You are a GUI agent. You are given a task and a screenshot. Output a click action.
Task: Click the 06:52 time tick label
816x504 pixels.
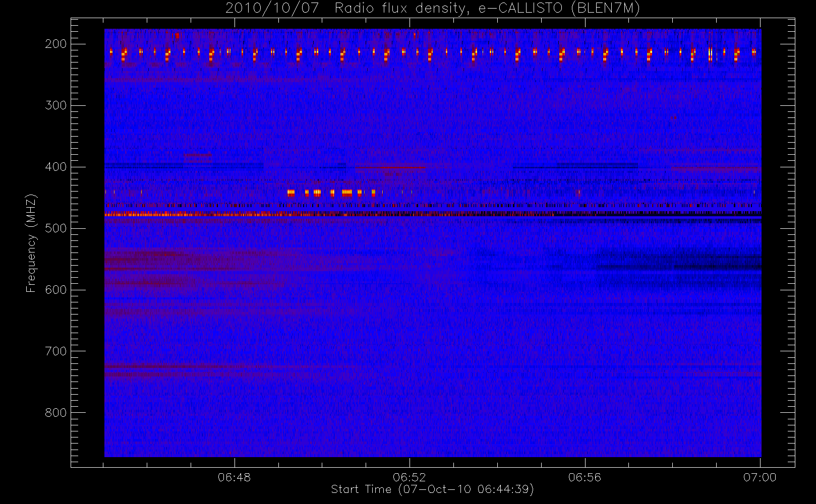[410, 477]
